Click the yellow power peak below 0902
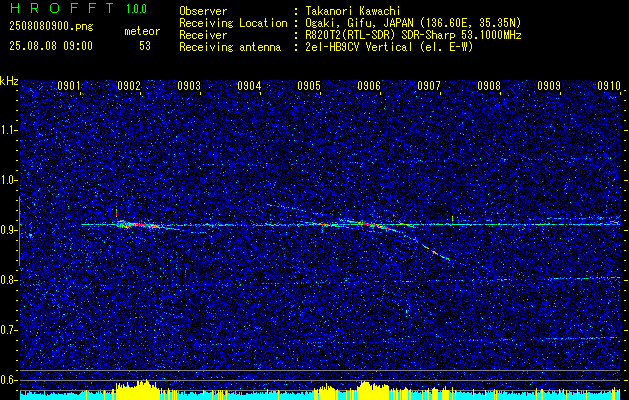This screenshot has width=629, height=400. (x=136, y=389)
